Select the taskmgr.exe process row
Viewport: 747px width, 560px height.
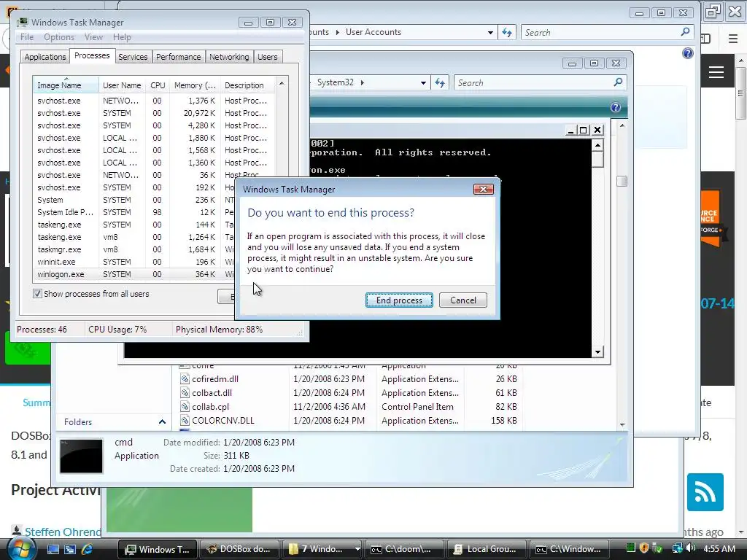click(x=133, y=249)
